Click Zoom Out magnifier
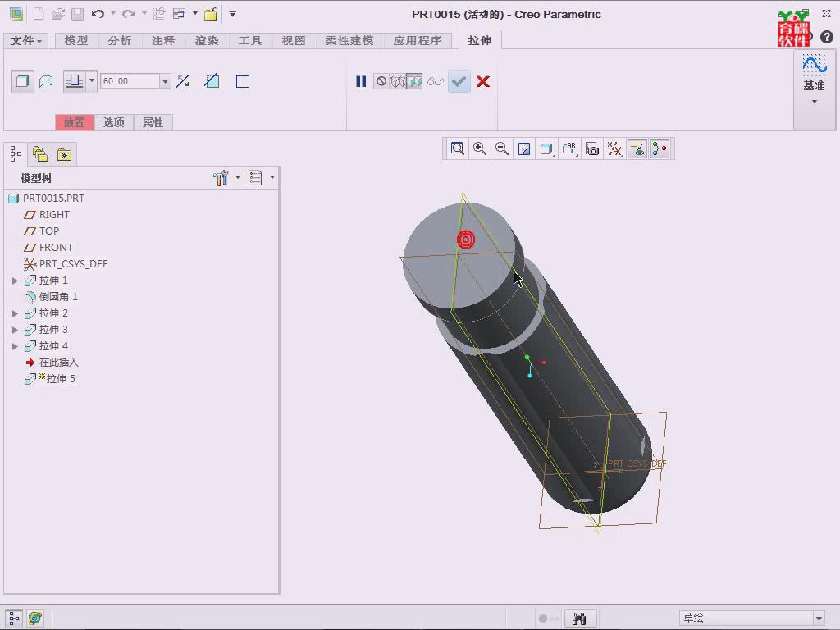 click(x=502, y=148)
